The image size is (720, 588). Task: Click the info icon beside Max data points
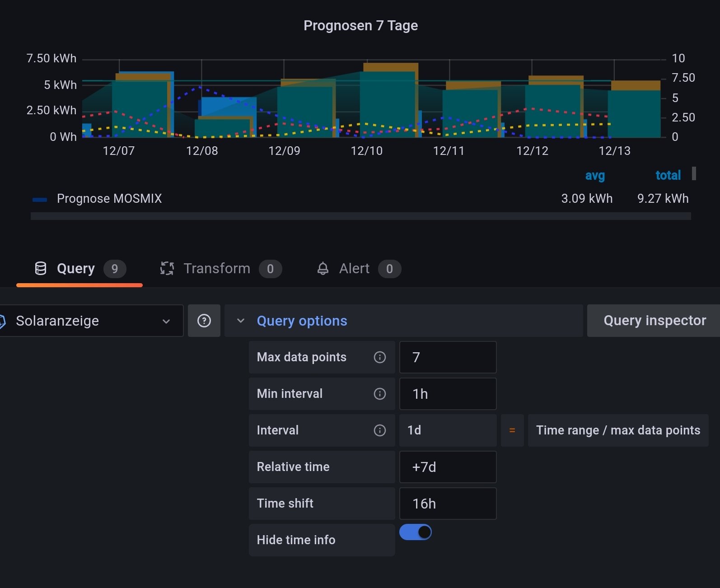(380, 357)
